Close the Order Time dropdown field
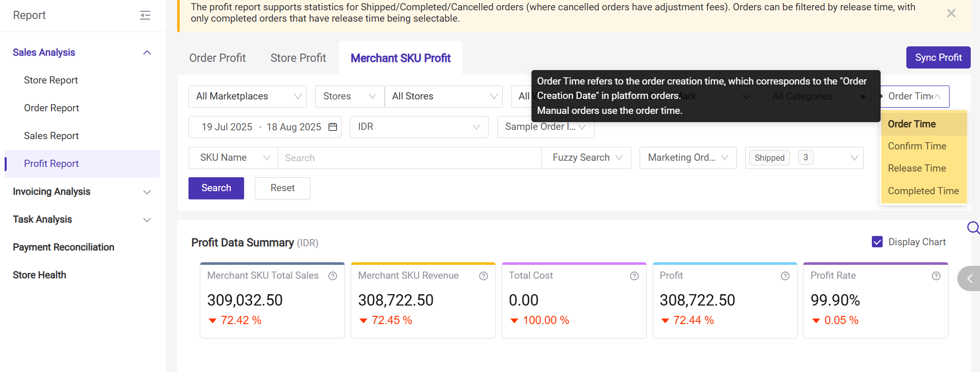980x372 pixels. click(915, 96)
